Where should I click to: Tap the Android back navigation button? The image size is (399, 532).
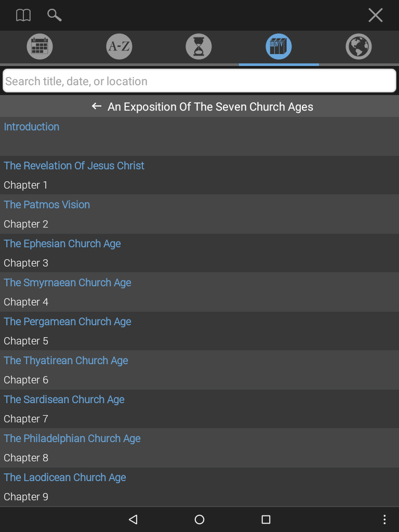134,520
